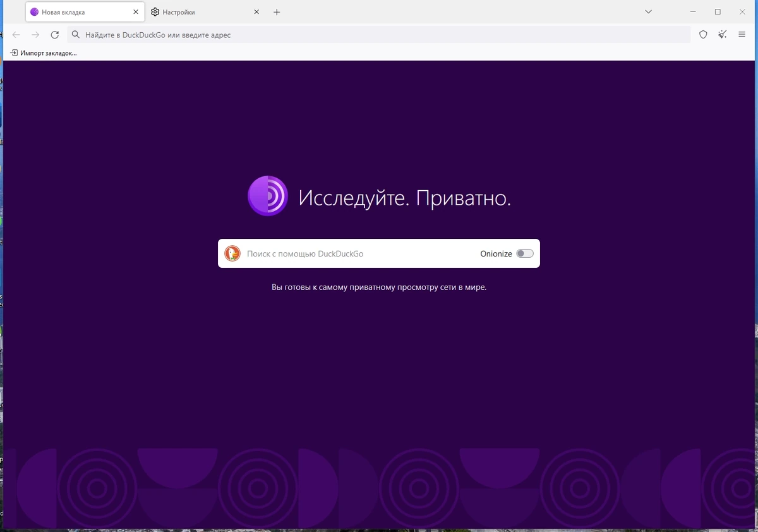Click the back navigation arrow
The image size is (758, 532).
click(x=16, y=35)
